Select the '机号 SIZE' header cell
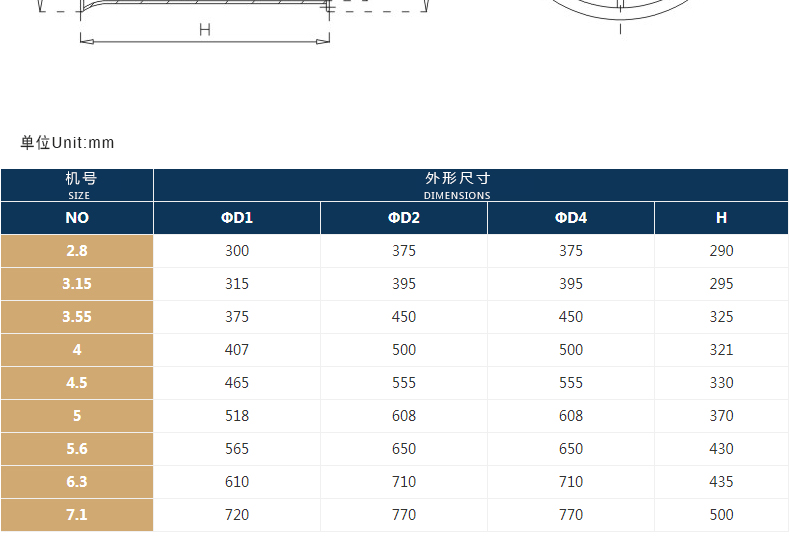 tap(77, 185)
